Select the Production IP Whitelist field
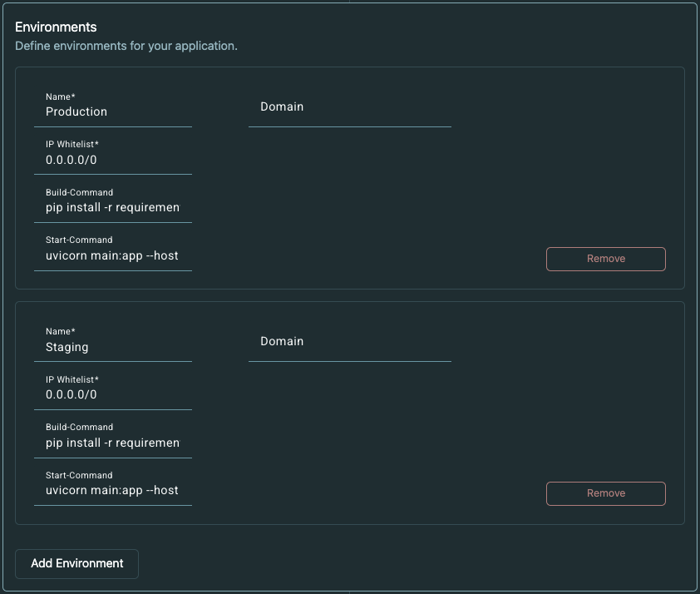Viewport: 700px width, 594px height. [x=112, y=160]
